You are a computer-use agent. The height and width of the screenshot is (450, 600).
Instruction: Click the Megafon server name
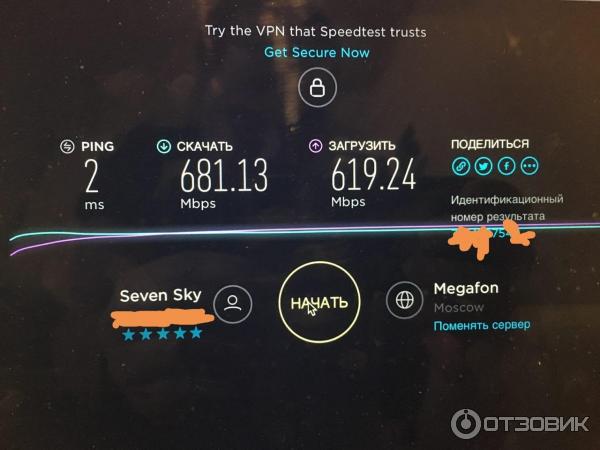(x=466, y=288)
